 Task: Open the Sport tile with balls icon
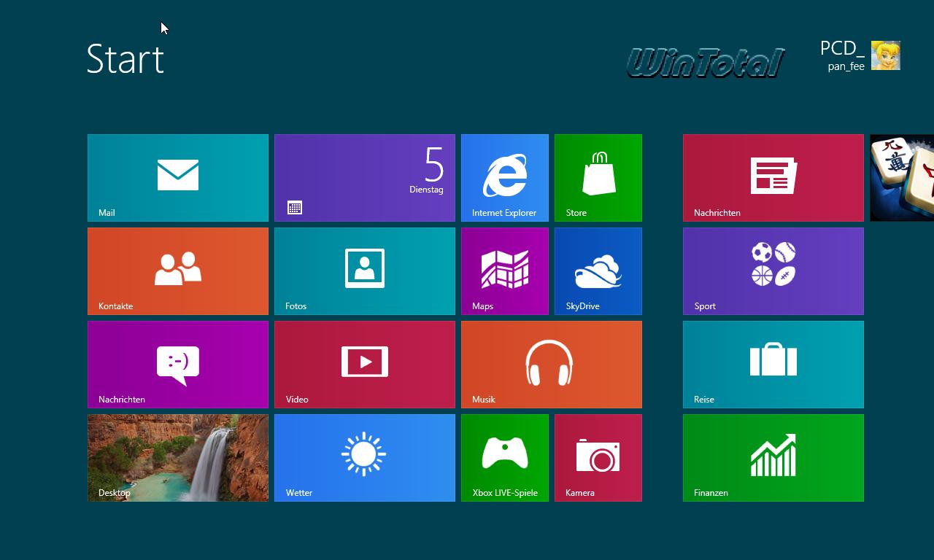click(x=773, y=271)
